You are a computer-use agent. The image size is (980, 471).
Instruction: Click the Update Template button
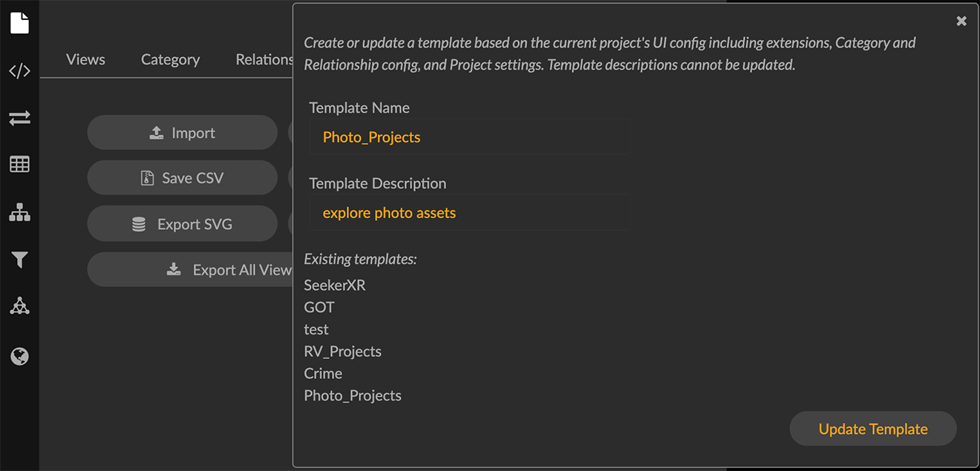tap(872, 429)
